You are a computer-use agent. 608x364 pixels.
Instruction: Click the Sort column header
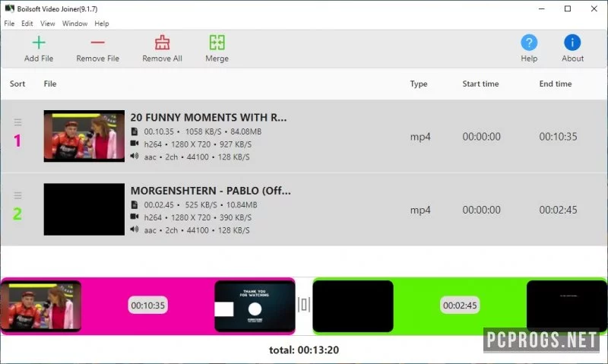17,84
